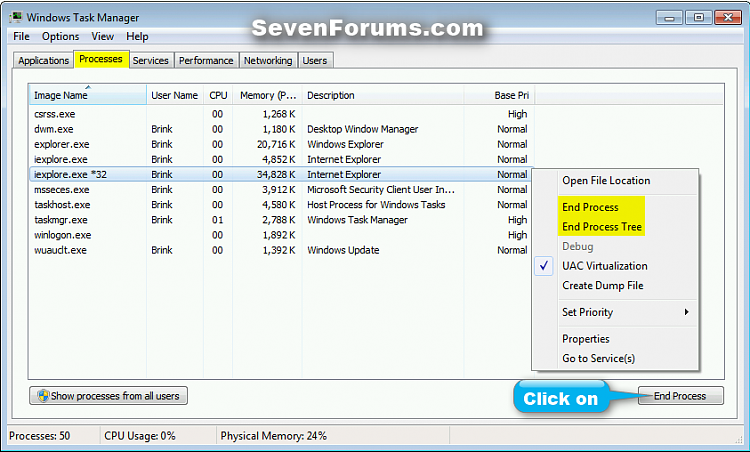The width and height of the screenshot is (750, 452).
Task: Select the explorer.exe process row
Action: (x=281, y=144)
